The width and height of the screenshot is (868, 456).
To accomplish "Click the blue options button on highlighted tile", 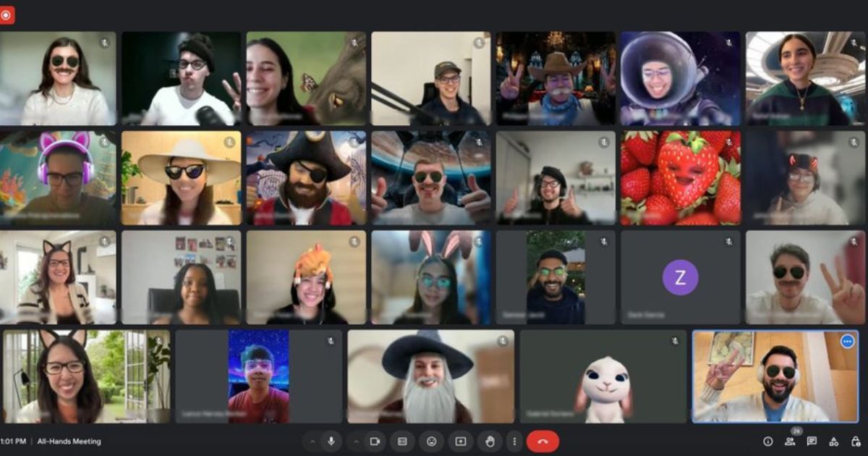I will [x=847, y=341].
